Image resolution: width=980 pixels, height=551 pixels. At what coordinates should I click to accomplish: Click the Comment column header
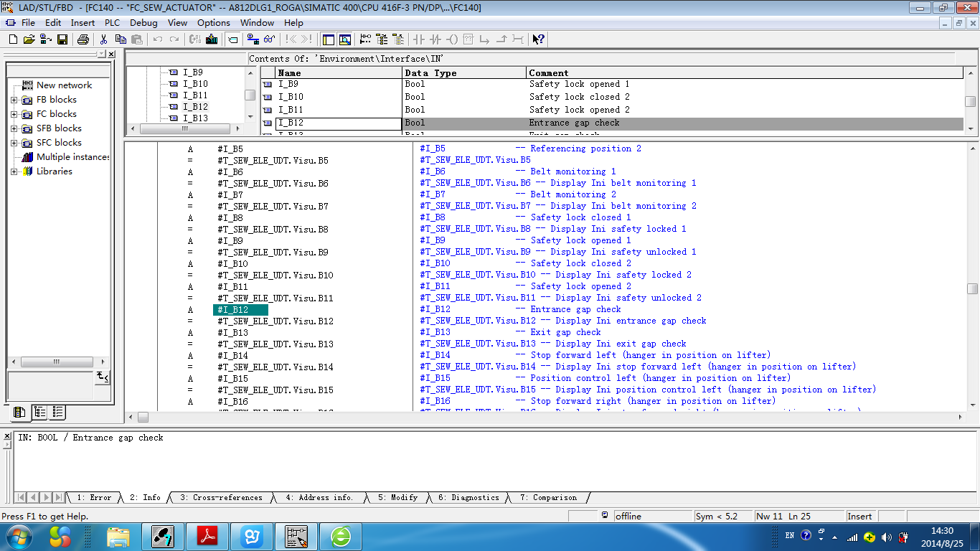(745, 72)
